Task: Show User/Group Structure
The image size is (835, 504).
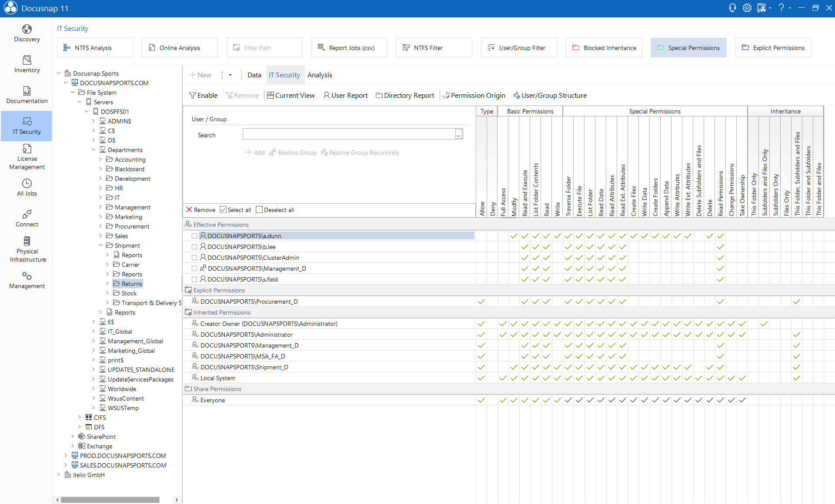Action: coord(550,96)
